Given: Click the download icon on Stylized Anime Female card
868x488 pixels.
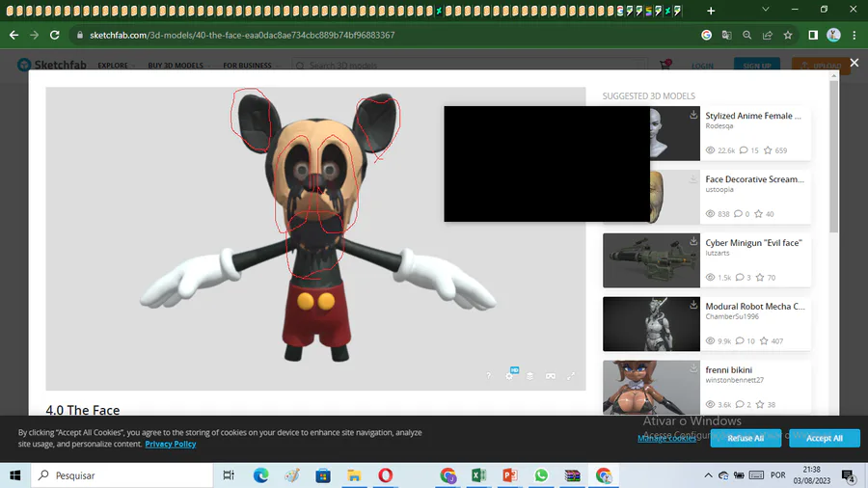Looking at the screenshot, I should 693,115.
